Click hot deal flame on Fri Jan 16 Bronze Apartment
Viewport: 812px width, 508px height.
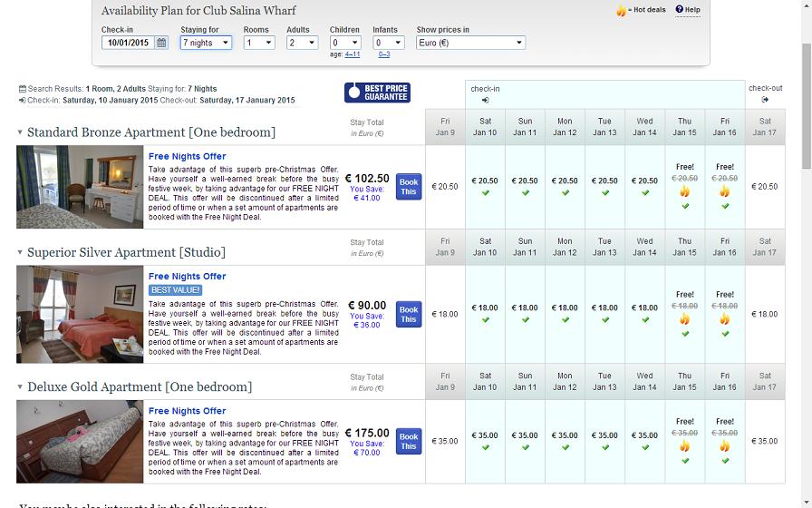[724, 191]
